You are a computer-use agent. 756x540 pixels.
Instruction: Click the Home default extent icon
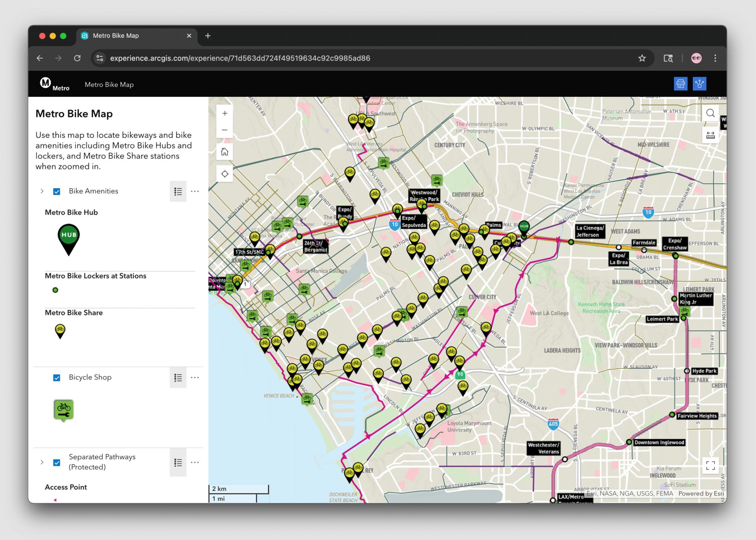tap(224, 151)
